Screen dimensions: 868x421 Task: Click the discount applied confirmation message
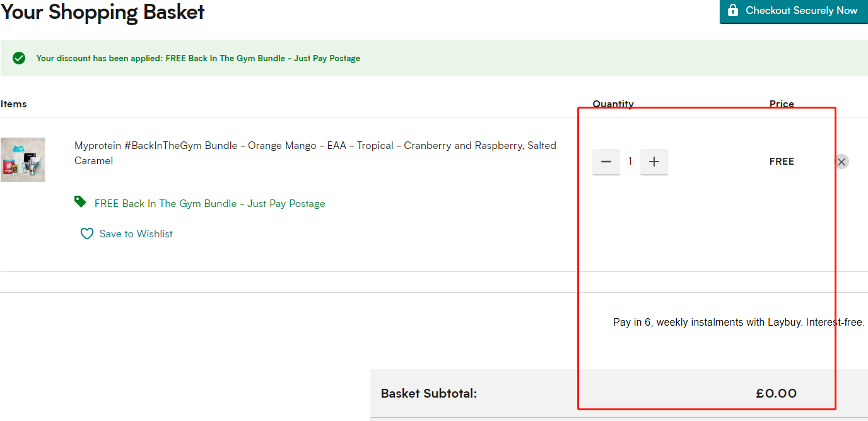tap(198, 58)
